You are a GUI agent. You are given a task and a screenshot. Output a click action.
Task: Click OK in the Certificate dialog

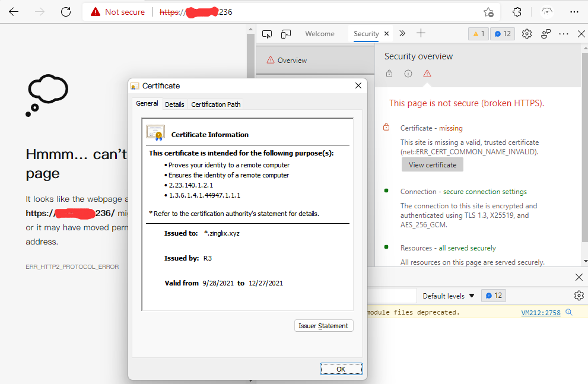(341, 369)
